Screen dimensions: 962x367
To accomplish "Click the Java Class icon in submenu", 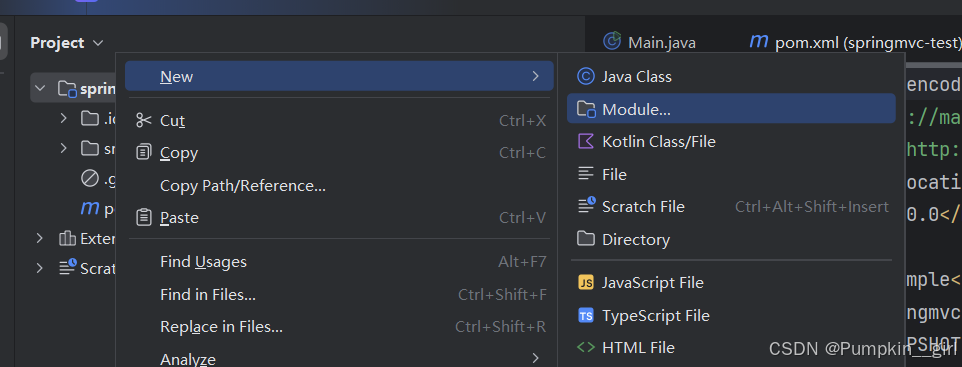I will [x=586, y=77].
